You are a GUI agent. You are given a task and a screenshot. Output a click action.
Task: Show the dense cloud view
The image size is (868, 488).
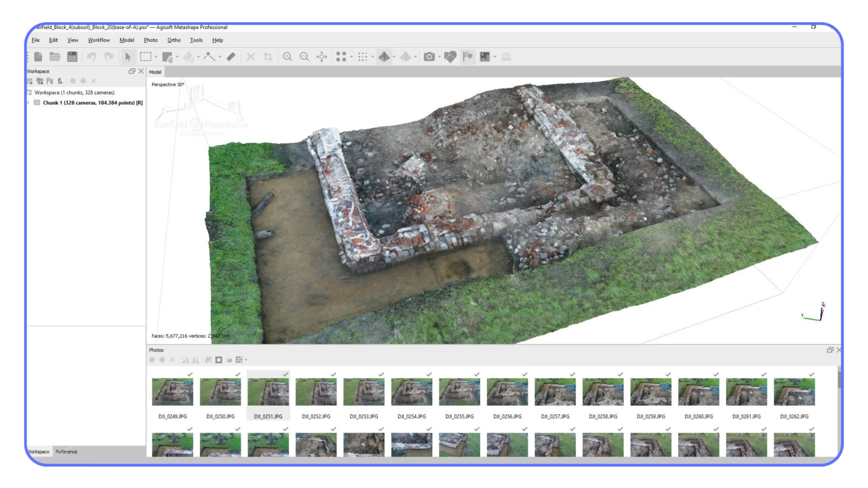coord(362,56)
